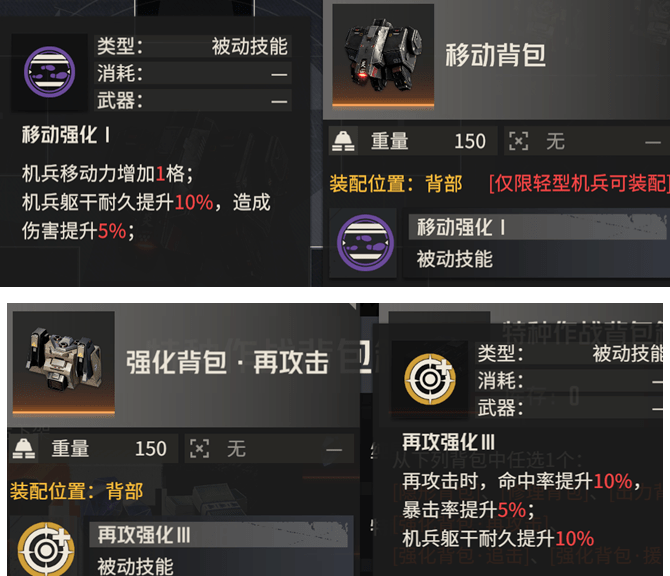
Task: Click the 移动背包 title text
Action: coord(496,56)
